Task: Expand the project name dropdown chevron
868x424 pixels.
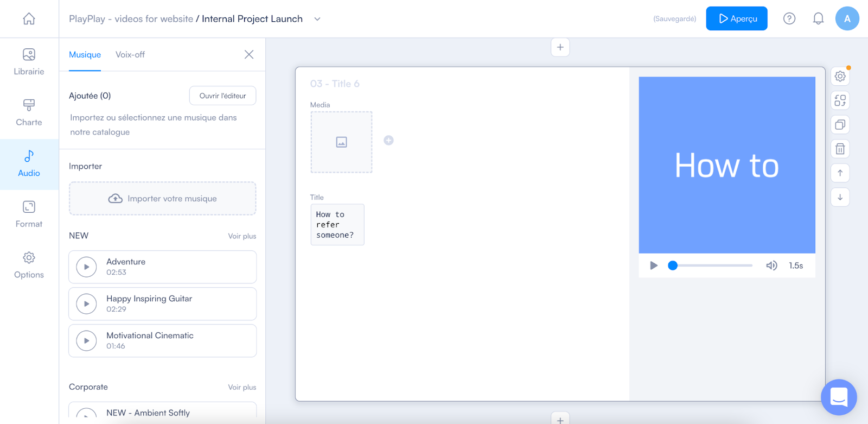Action: pyautogui.click(x=317, y=19)
